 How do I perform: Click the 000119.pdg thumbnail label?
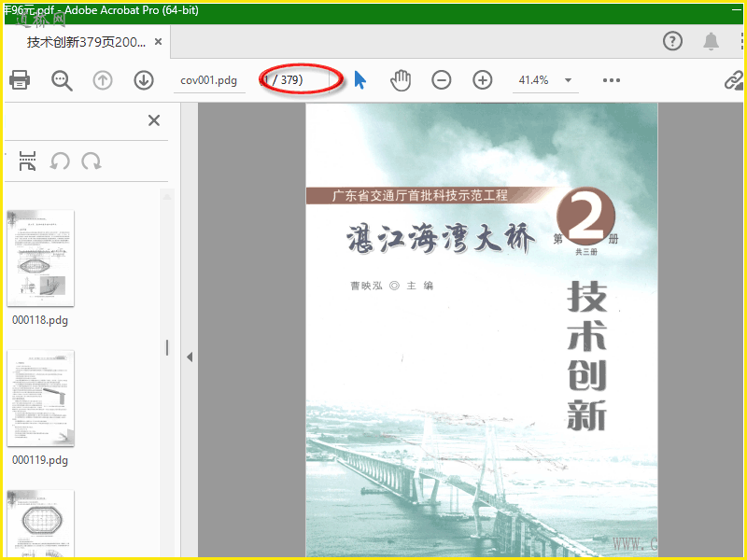40,460
